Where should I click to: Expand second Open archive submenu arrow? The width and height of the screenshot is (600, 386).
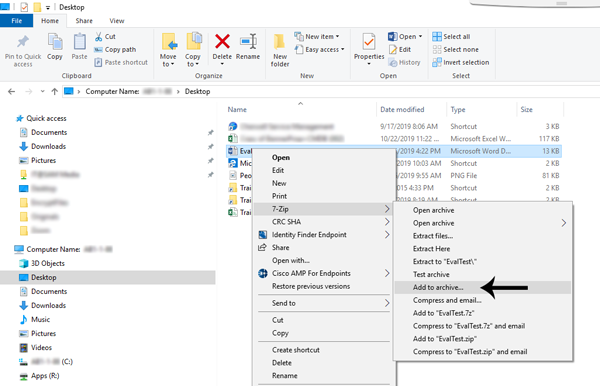(564, 223)
